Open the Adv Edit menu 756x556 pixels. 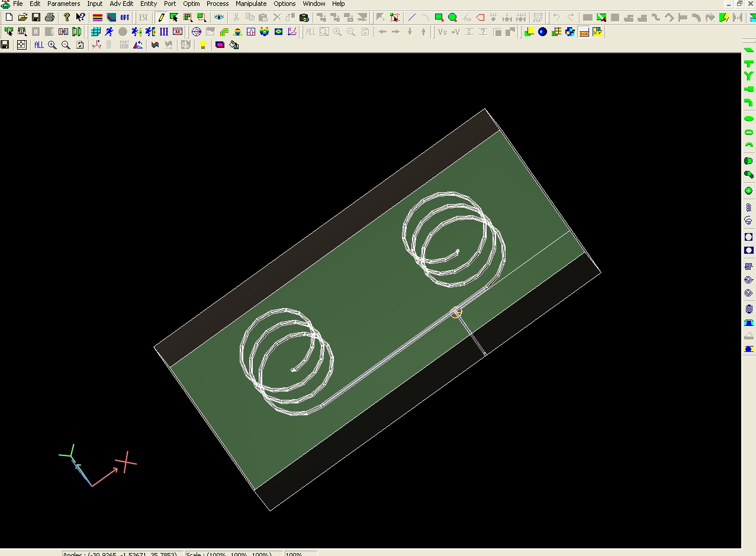(121, 4)
